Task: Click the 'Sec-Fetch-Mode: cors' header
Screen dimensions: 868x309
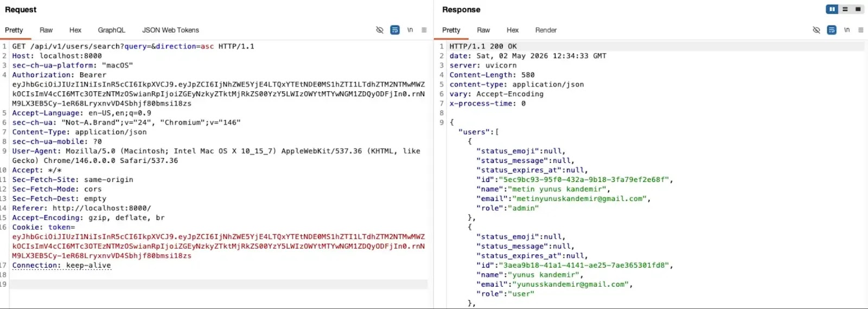Action: coord(57,189)
